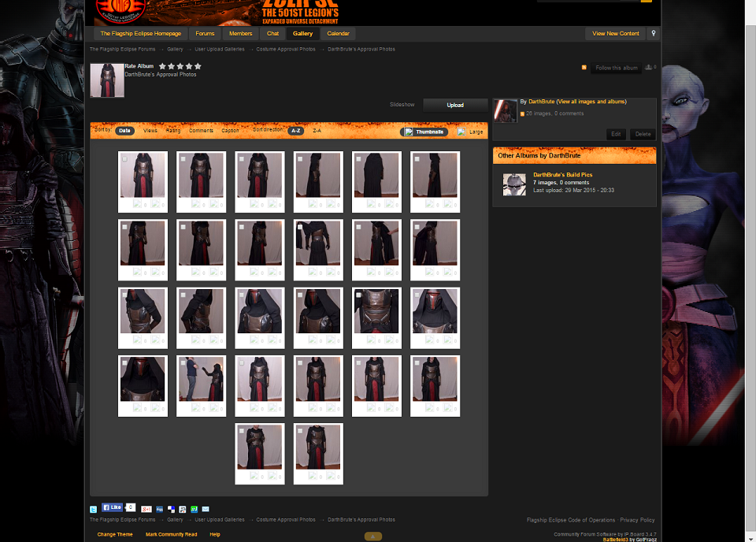Click View New Content
The height and width of the screenshot is (542, 756).
(616, 33)
